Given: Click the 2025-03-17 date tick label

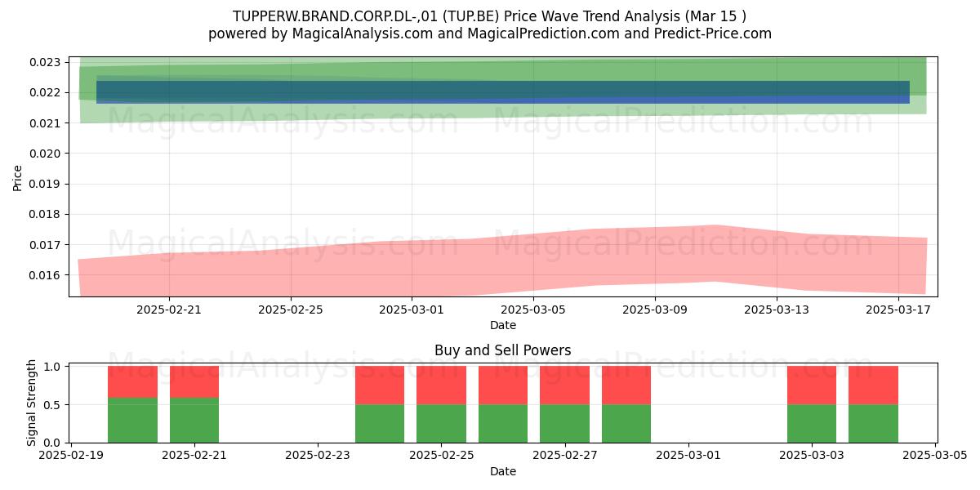Looking at the screenshot, I should pyautogui.click(x=899, y=310).
